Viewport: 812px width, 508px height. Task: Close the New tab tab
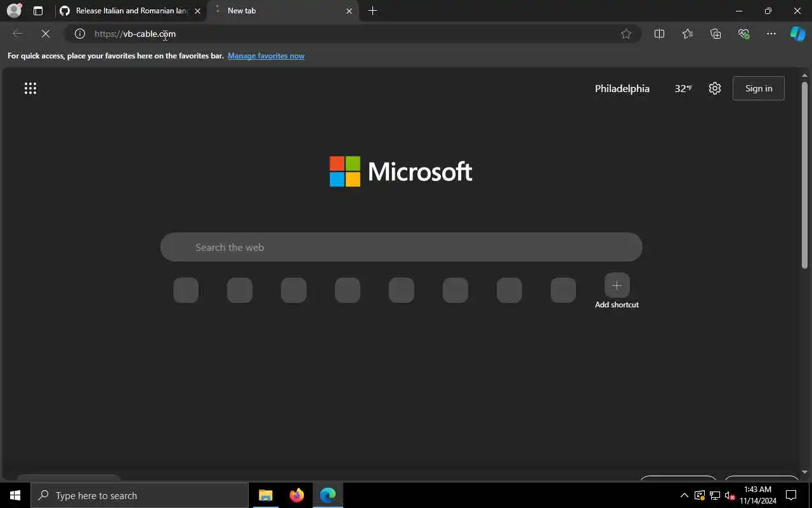coord(349,11)
